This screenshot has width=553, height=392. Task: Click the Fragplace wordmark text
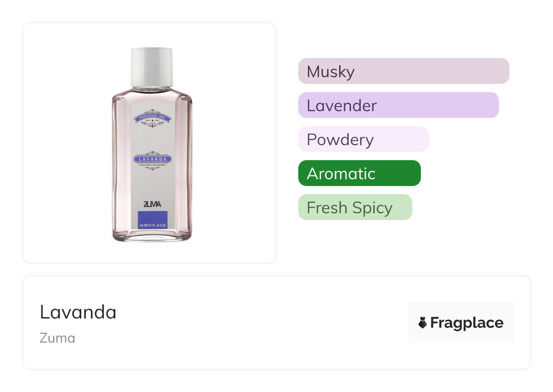pyautogui.click(x=466, y=323)
